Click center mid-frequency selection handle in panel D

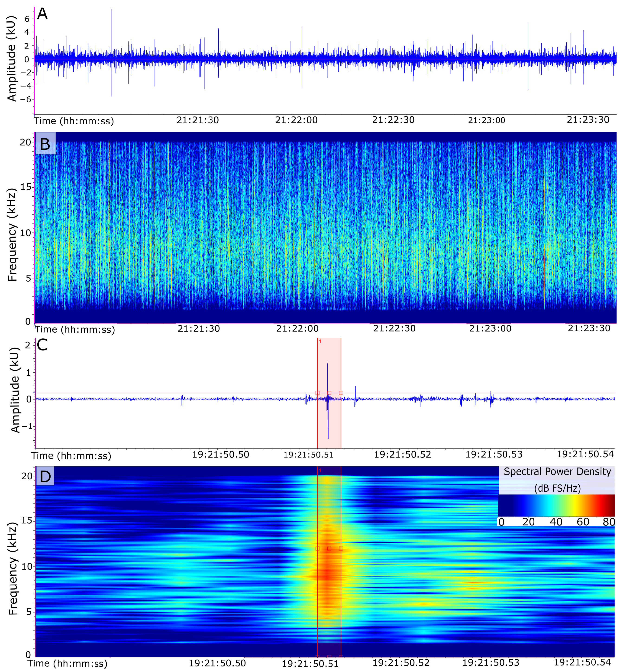point(329,549)
